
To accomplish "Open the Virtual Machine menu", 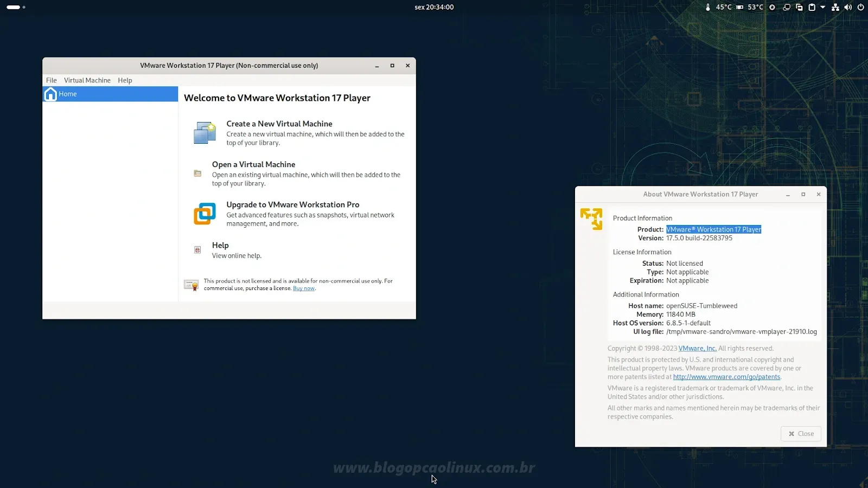I will (x=87, y=80).
